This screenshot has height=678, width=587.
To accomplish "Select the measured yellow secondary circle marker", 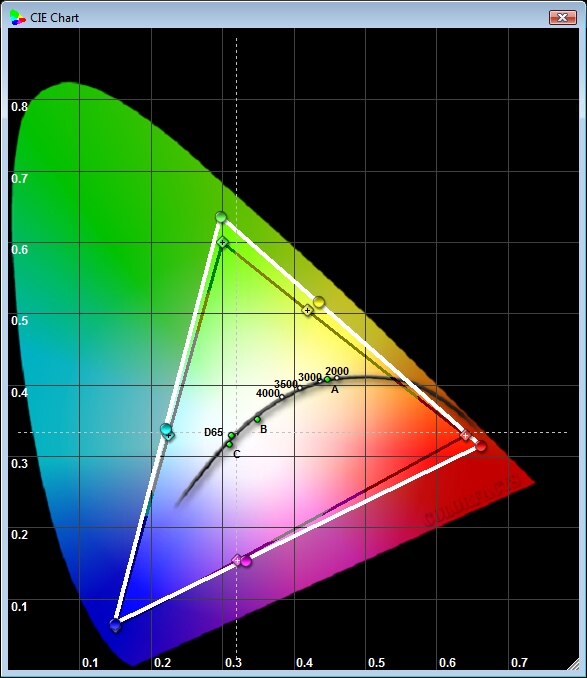I will point(319,302).
